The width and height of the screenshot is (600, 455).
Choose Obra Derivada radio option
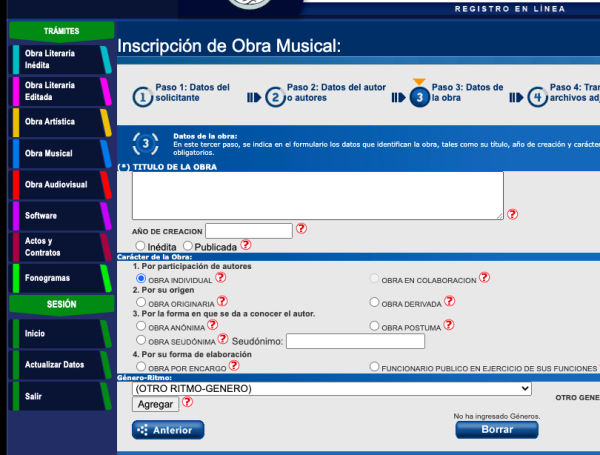374,302
